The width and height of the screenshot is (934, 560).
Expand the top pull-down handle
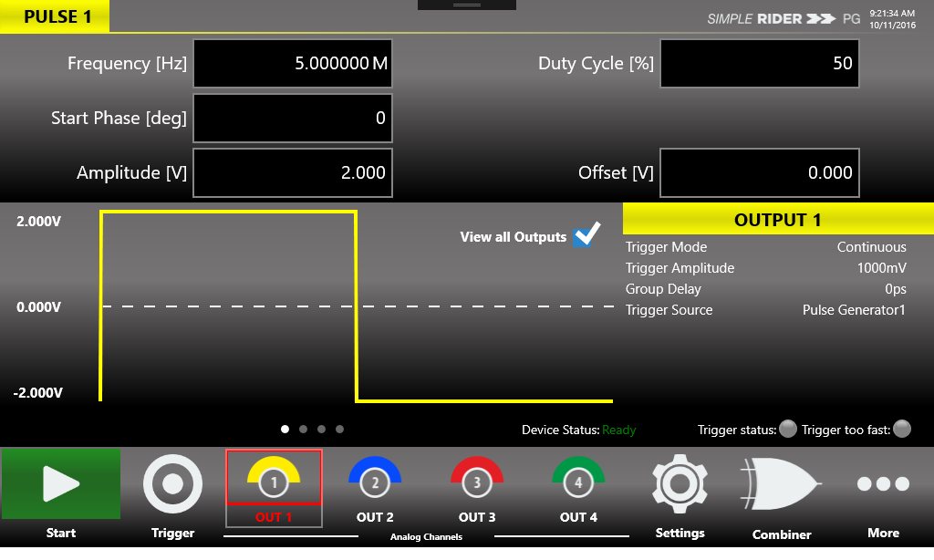click(466, 5)
